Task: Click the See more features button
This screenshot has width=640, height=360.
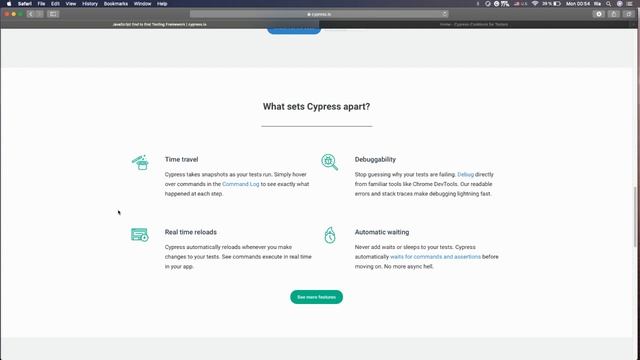Action: coord(316,297)
